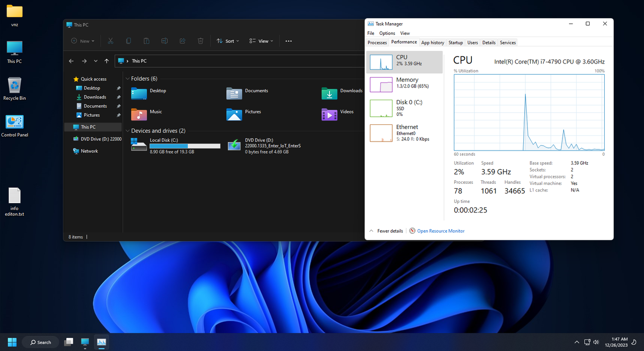The image size is (644, 351).
Task: Go back with the left arrow in Explorer
Action: (71, 61)
